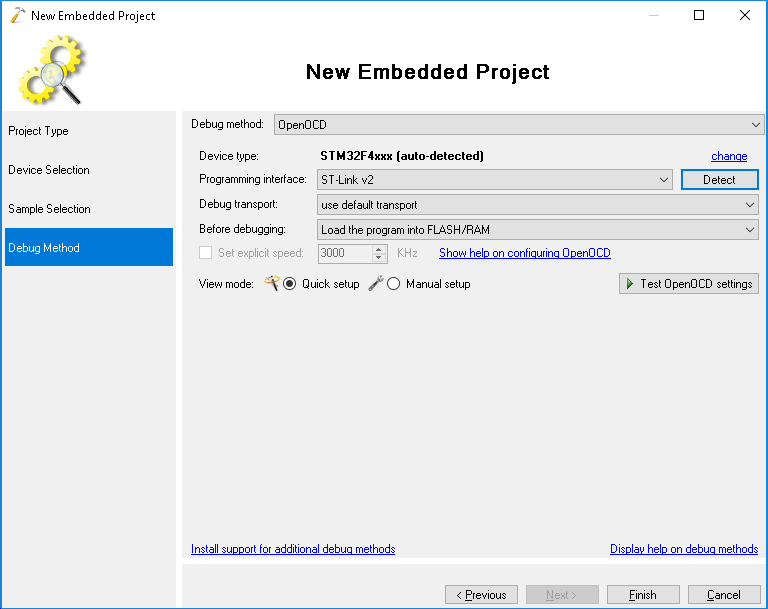Open the Debug method dropdown
Screen dimensions: 768x609
518,124
